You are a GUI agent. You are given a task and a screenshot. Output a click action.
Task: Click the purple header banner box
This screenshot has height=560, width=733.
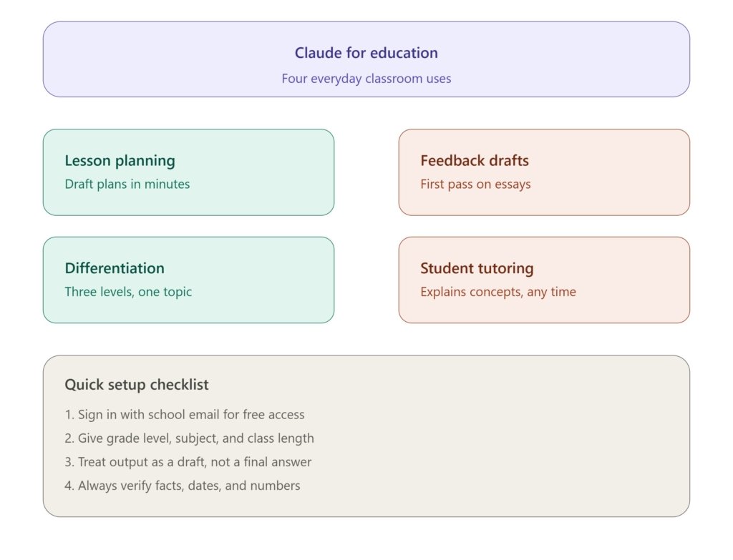[x=366, y=59]
